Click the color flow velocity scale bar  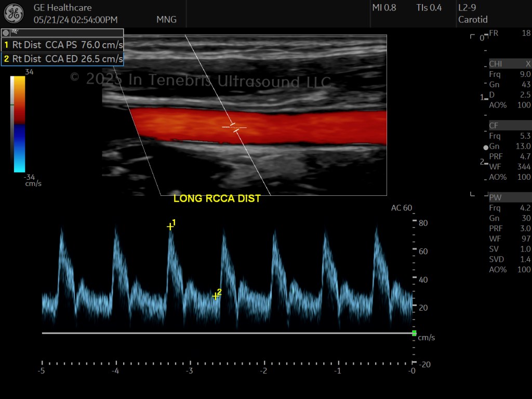[19, 124]
